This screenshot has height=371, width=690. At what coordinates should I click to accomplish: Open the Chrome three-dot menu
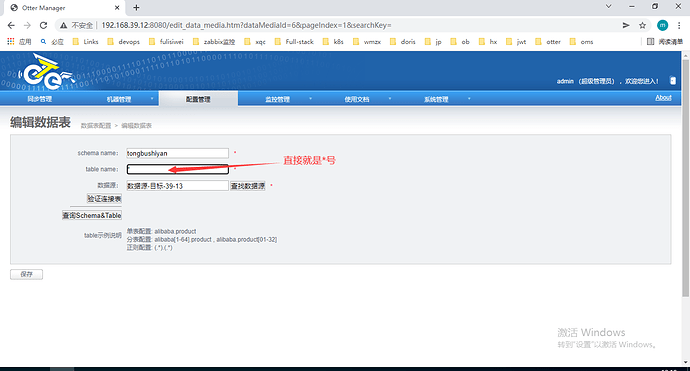[679, 26]
